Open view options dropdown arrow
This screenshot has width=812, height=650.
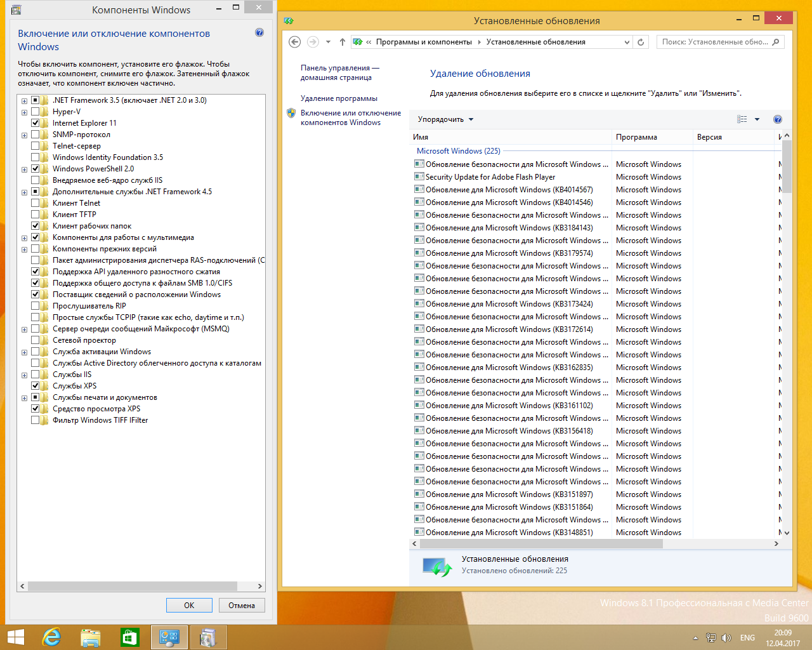tap(757, 119)
